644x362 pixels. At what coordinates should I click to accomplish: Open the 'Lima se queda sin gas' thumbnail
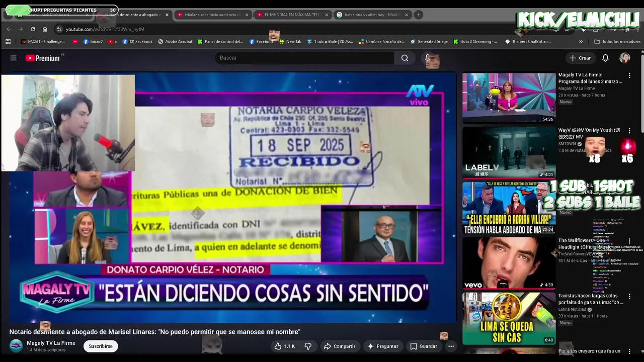point(509,319)
